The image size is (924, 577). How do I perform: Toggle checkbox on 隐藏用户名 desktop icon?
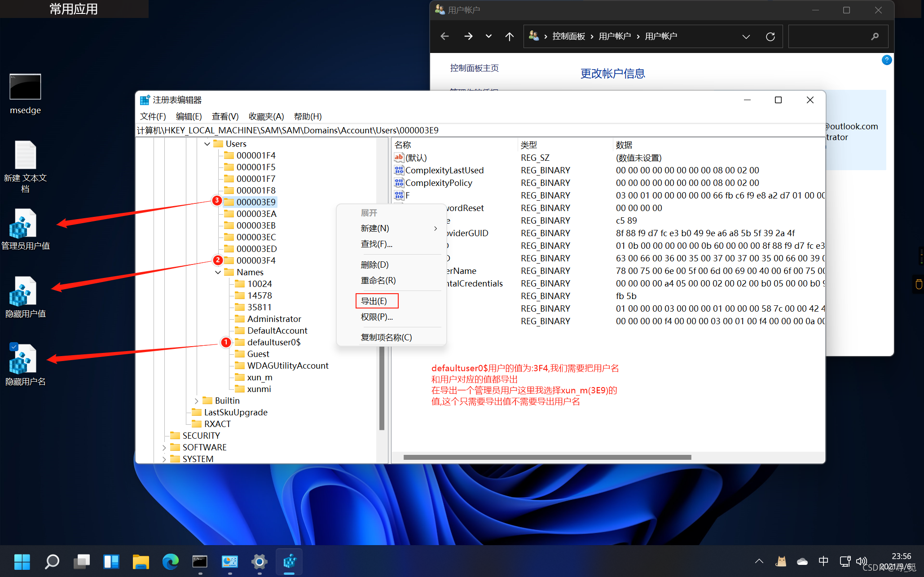[x=14, y=347]
